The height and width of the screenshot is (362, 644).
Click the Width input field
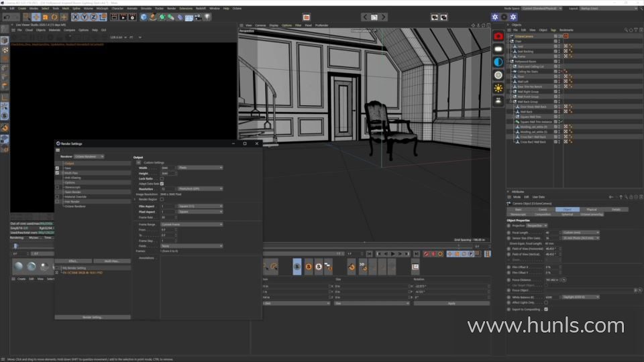167,168
